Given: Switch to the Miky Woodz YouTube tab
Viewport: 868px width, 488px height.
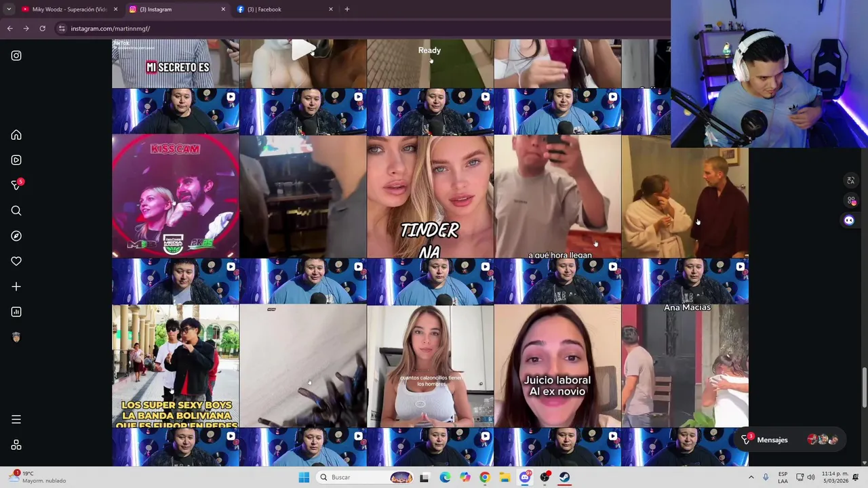Looking at the screenshot, I should (x=69, y=9).
